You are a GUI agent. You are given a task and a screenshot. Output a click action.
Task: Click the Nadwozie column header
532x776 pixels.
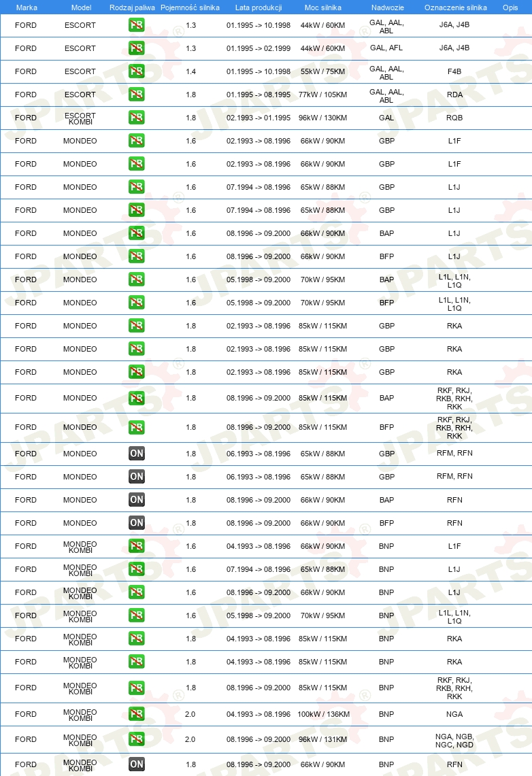click(x=388, y=7)
